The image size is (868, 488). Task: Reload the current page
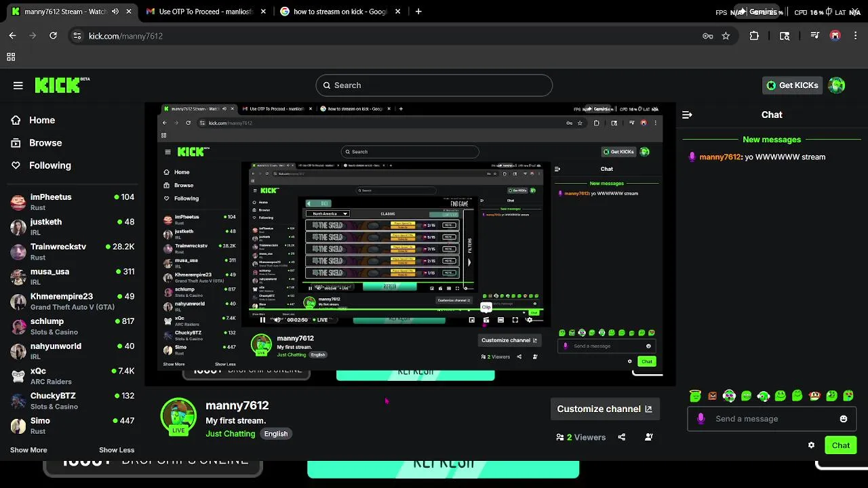click(x=53, y=36)
